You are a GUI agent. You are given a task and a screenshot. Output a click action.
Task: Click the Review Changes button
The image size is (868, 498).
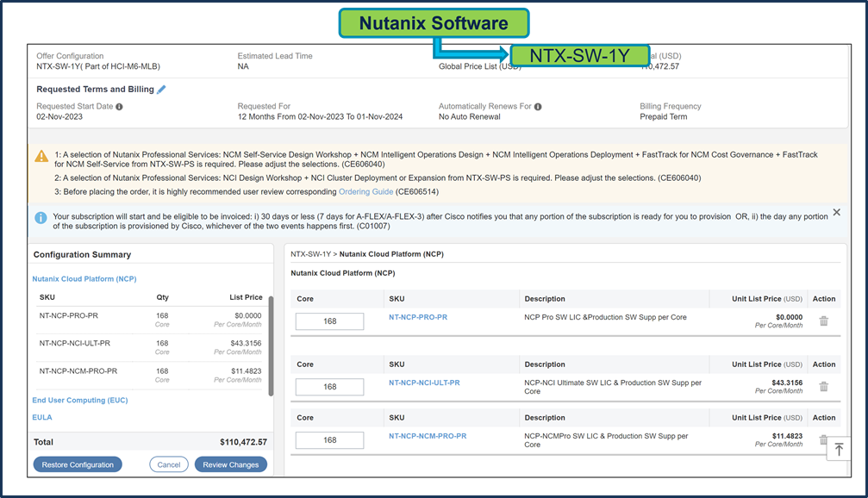[x=231, y=464]
